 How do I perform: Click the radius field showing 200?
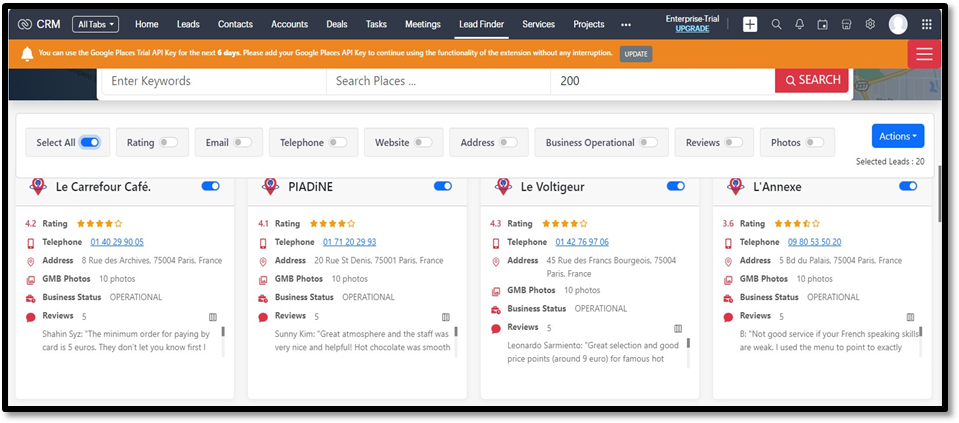663,81
